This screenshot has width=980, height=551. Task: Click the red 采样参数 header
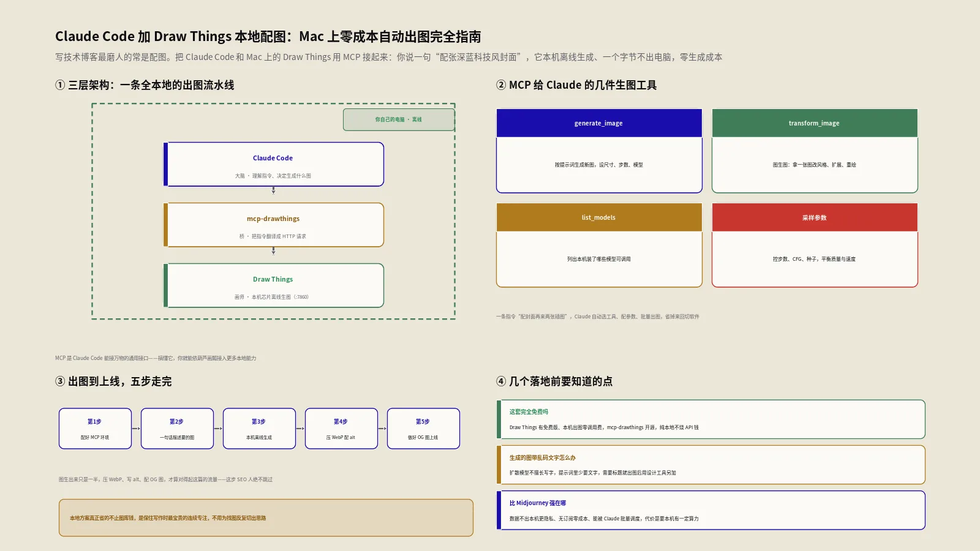point(815,217)
